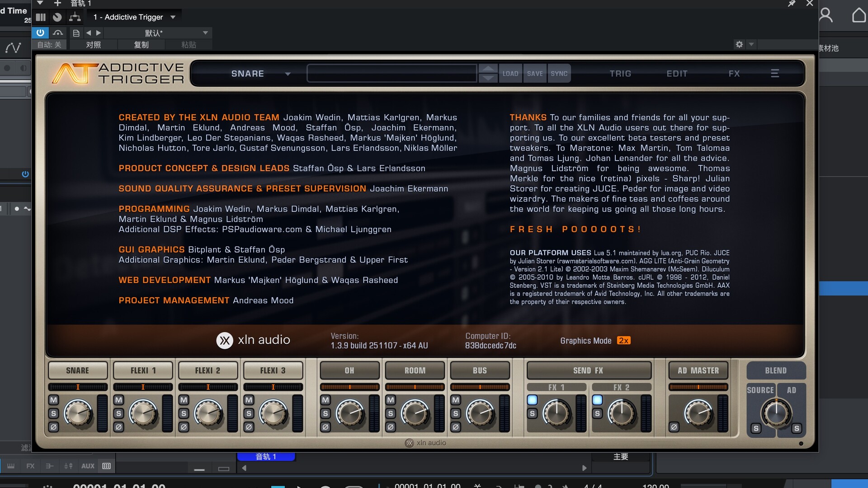Click the preset name display field
The height and width of the screenshot is (488, 868).
[392, 73]
